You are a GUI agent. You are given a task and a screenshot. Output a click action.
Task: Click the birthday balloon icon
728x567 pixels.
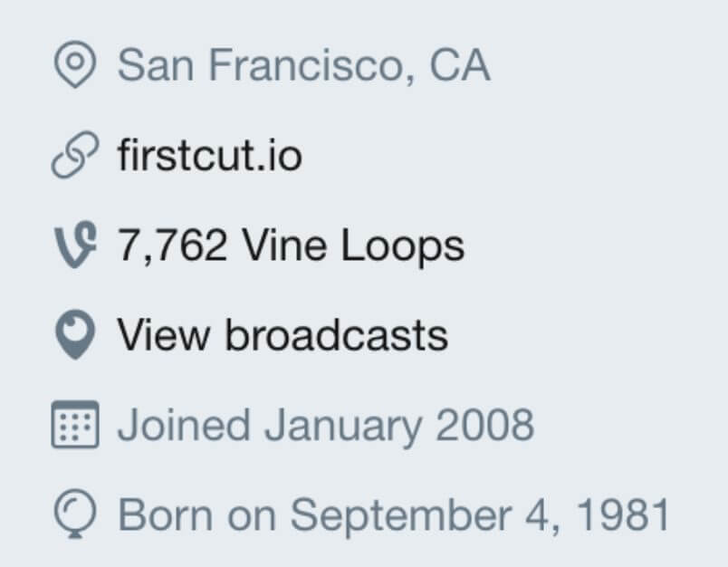[x=74, y=514]
